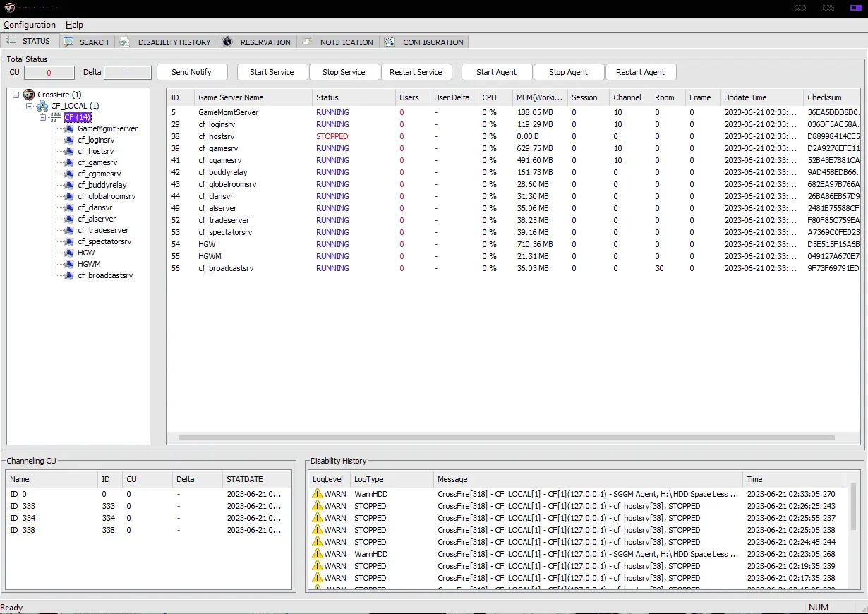Viewport: 868px width, 614px height.
Task: Click the Stop Agent button
Action: [x=568, y=72]
